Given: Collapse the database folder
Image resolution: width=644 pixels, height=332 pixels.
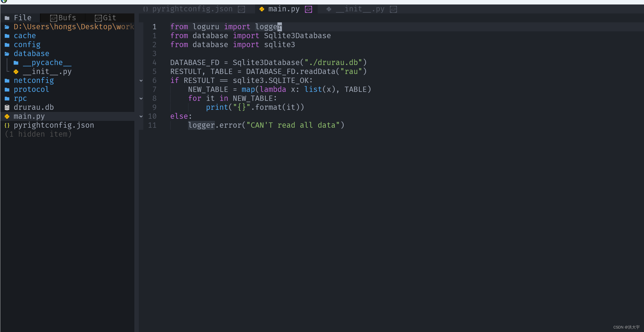Looking at the screenshot, I should coord(67,53).
